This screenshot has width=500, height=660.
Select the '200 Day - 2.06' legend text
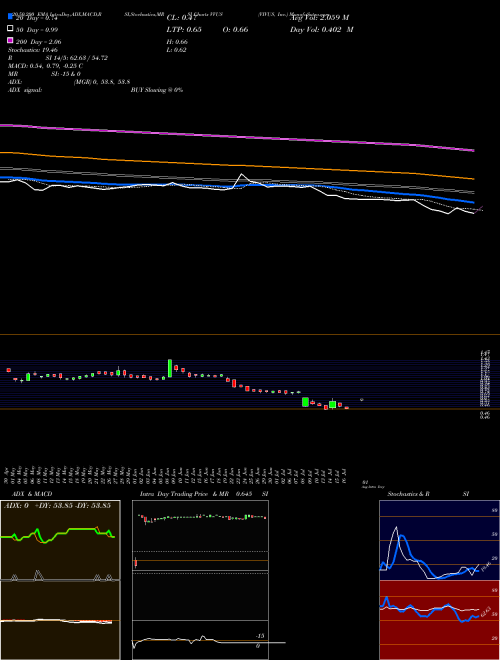[x=39, y=42]
